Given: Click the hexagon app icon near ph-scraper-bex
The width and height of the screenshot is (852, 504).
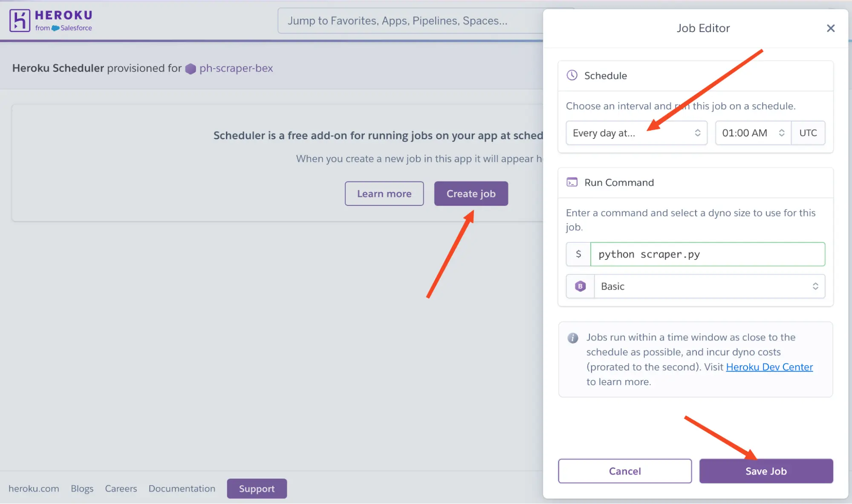Looking at the screenshot, I should [x=191, y=68].
